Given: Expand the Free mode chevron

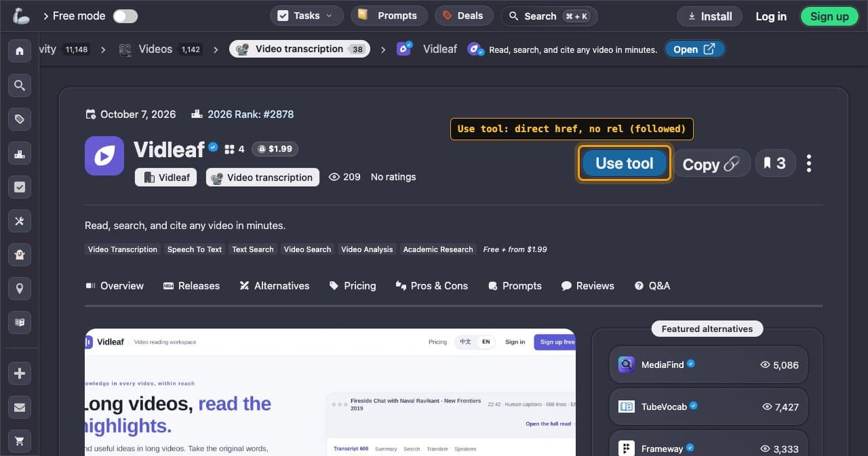Looking at the screenshot, I should pyautogui.click(x=46, y=16).
